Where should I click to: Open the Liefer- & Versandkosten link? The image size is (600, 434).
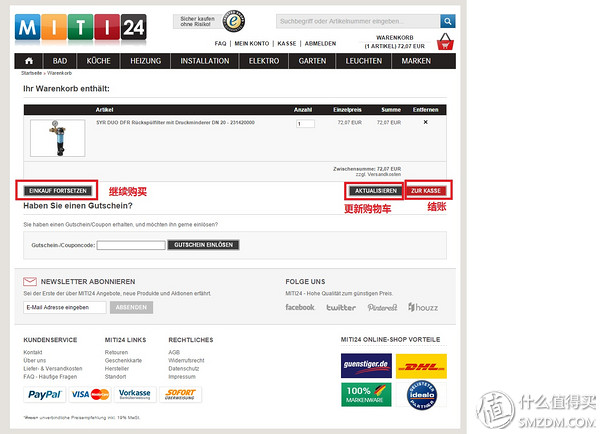tap(53, 369)
